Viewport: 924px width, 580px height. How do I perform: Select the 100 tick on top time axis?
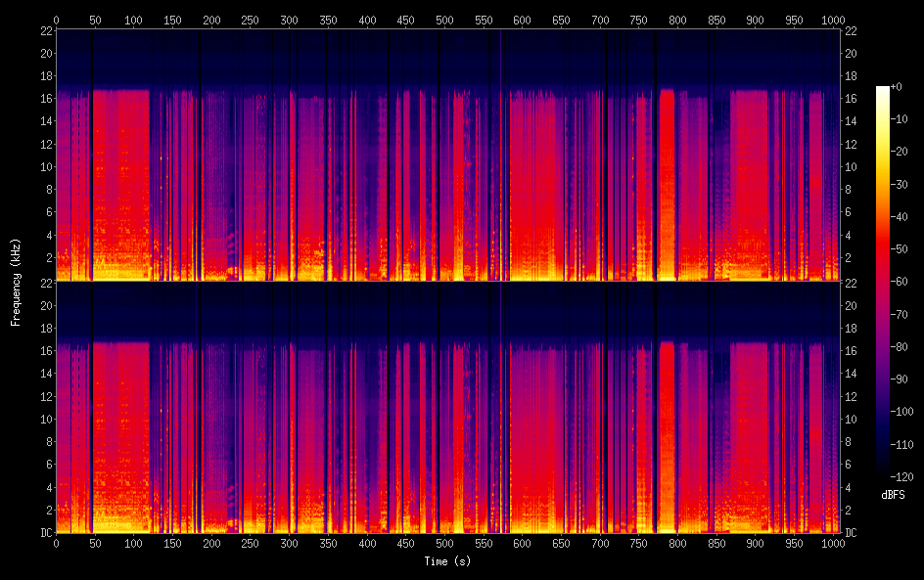pyautogui.click(x=133, y=20)
